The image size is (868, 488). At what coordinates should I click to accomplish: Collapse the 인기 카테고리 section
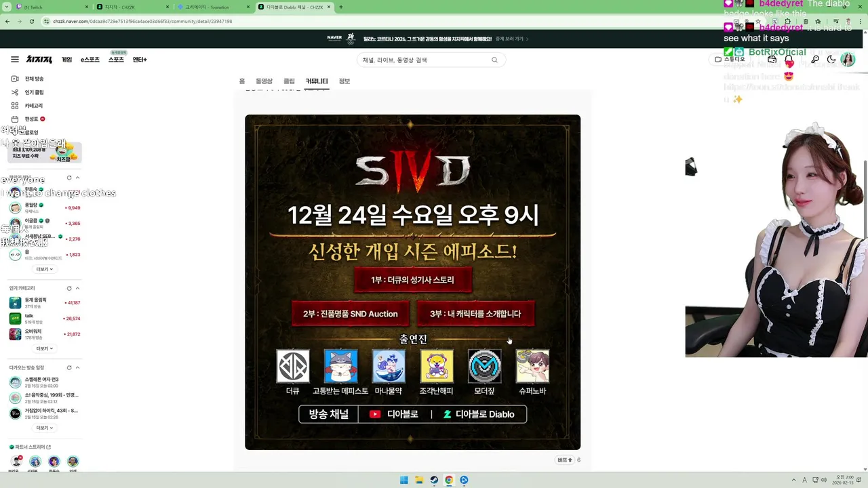[77, 288]
